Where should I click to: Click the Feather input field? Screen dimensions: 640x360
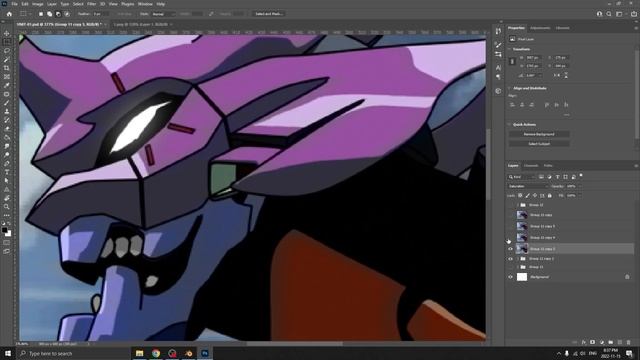point(100,14)
